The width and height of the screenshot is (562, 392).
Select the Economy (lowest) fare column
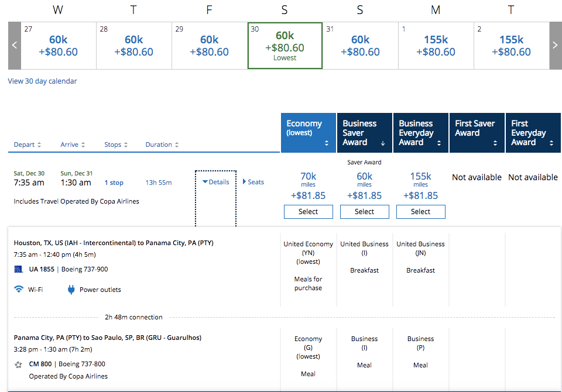308,133
